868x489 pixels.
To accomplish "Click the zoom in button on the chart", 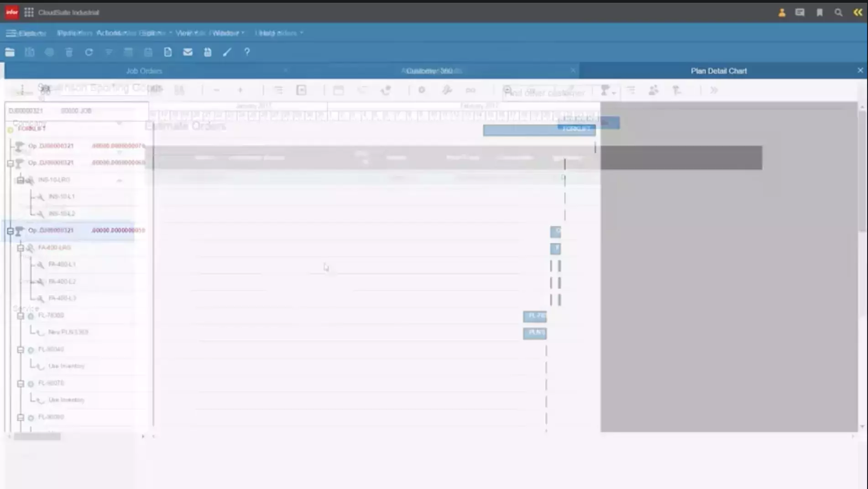I will coord(240,90).
